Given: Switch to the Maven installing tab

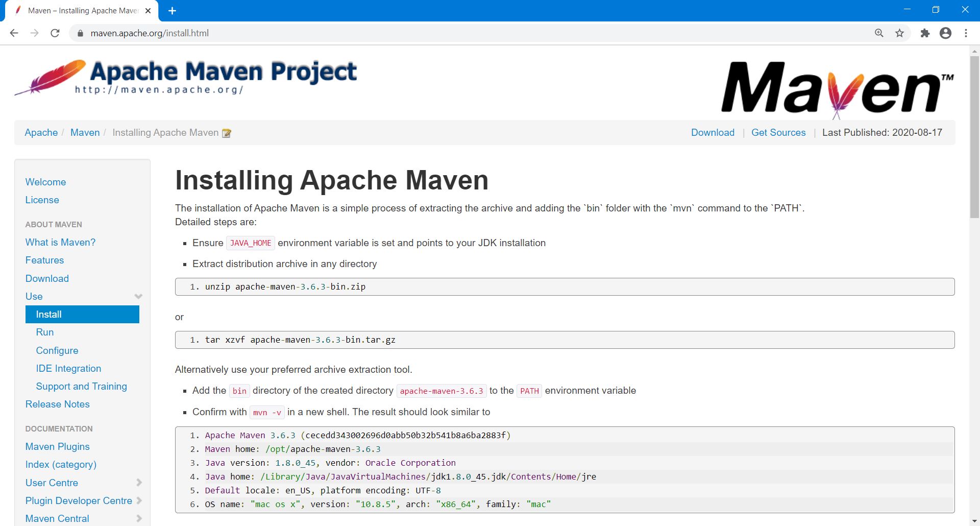Looking at the screenshot, I should tap(83, 11).
